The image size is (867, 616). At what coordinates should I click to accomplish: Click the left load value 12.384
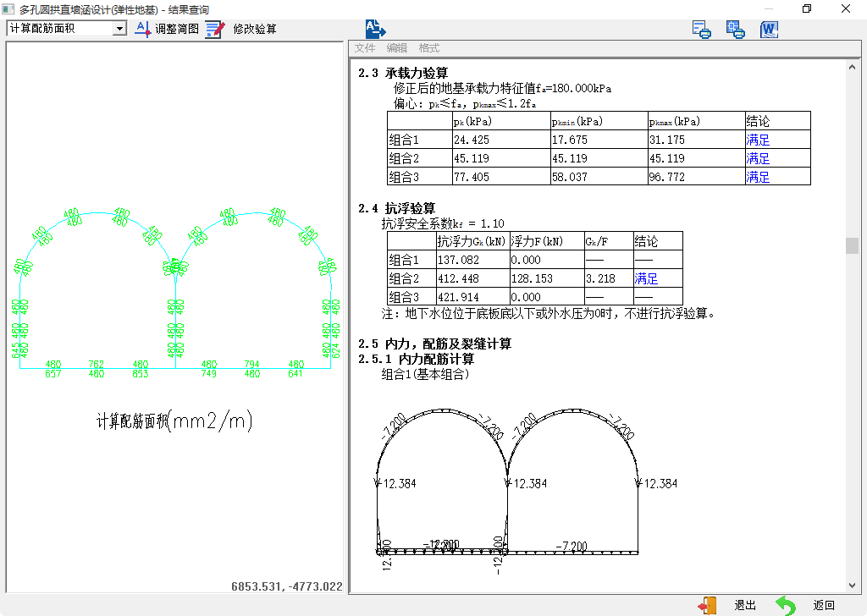[400, 483]
